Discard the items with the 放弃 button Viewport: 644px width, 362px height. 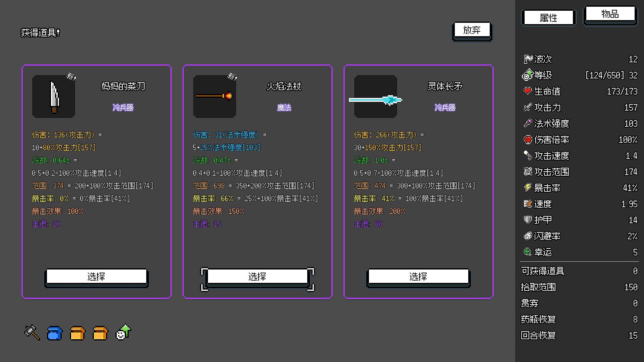point(472,31)
